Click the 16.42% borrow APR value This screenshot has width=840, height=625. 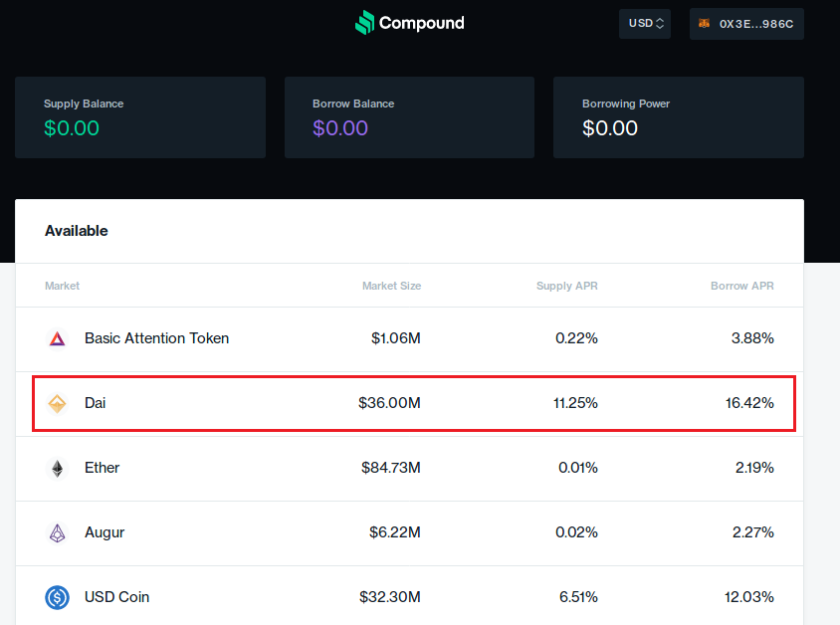[x=749, y=403]
